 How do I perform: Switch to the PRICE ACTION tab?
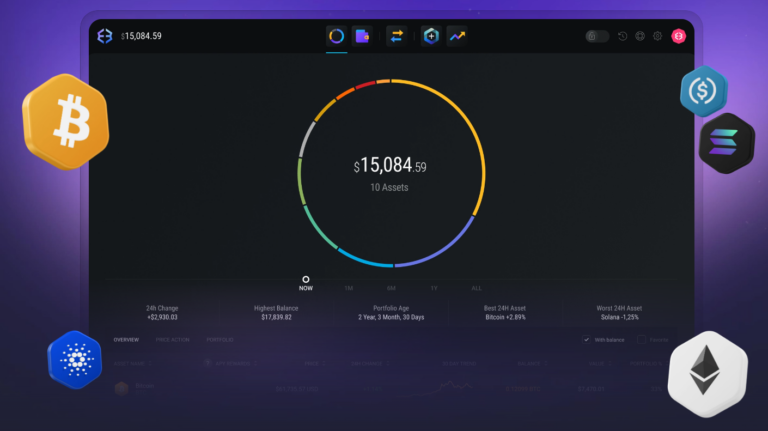click(x=172, y=339)
